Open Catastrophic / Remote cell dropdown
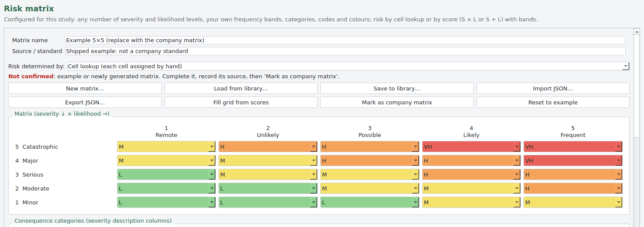The height and width of the screenshot is (227, 644). pos(166,147)
